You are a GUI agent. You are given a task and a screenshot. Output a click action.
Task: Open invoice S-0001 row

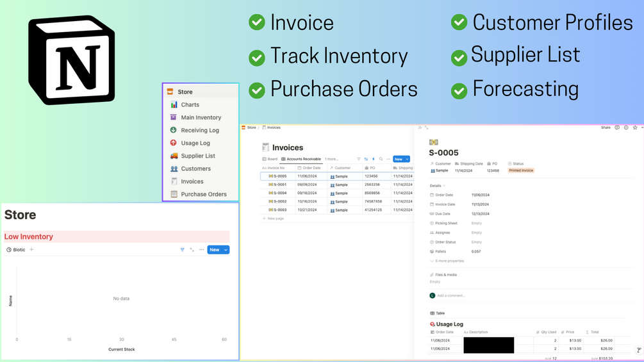coord(280,185)
